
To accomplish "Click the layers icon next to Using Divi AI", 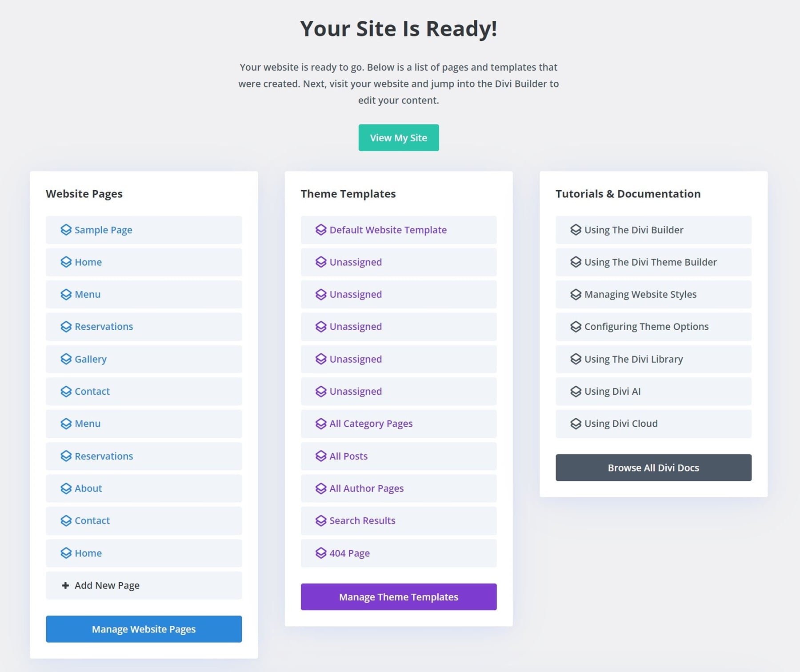I will [x=576, y=391].
